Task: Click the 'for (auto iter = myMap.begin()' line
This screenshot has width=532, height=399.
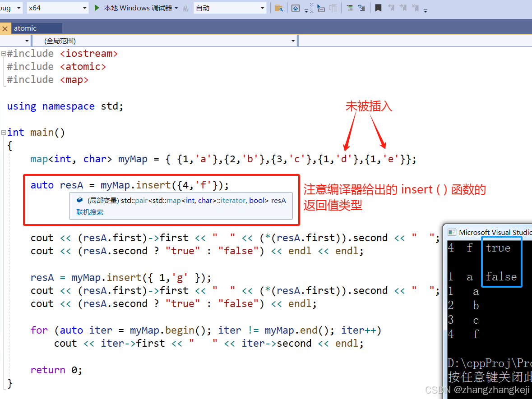Action: tap(206, 330)
